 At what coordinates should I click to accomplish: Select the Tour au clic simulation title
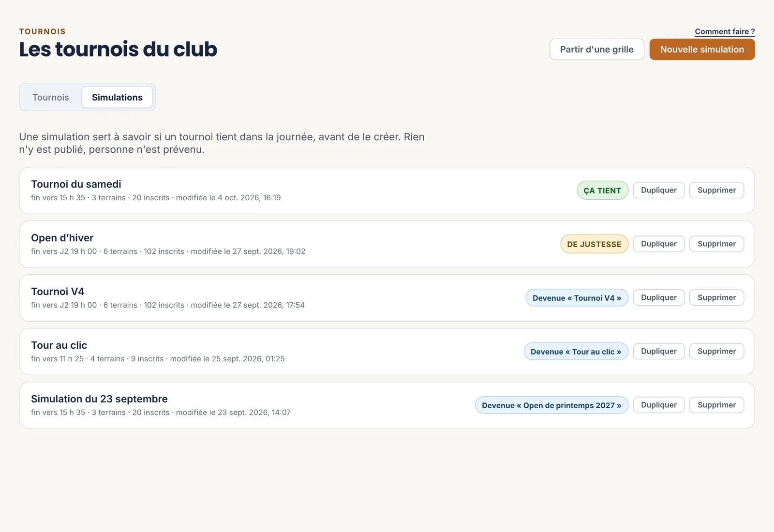click(x=59, y=345)
